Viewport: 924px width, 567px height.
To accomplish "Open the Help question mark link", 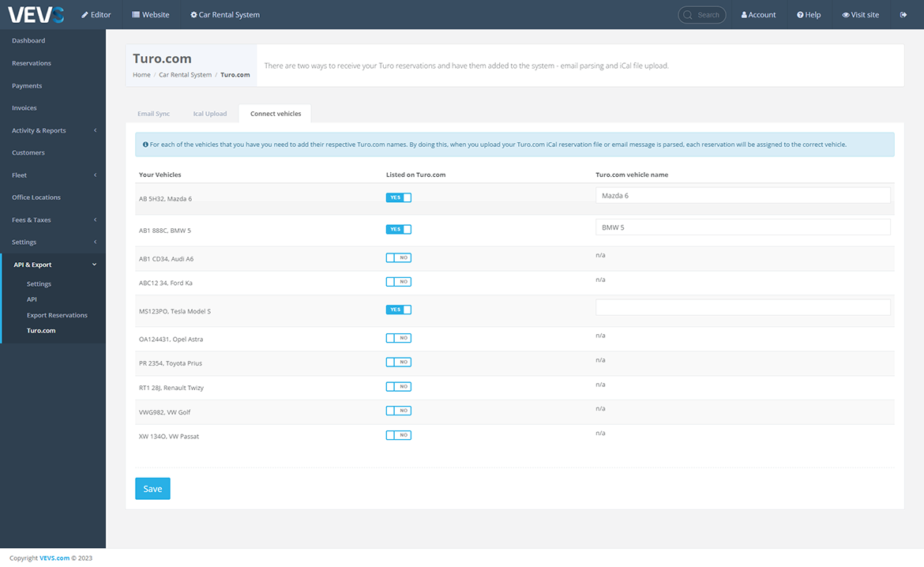I will pos(809,15).
